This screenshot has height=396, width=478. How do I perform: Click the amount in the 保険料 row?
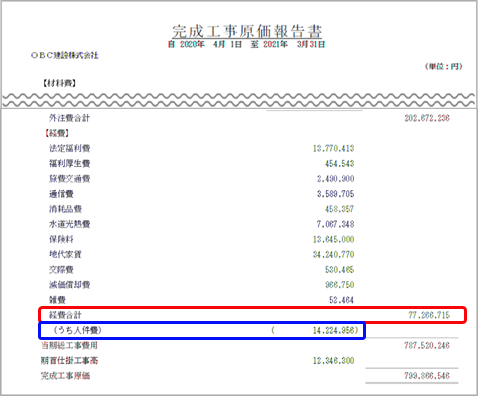(333, 239)
